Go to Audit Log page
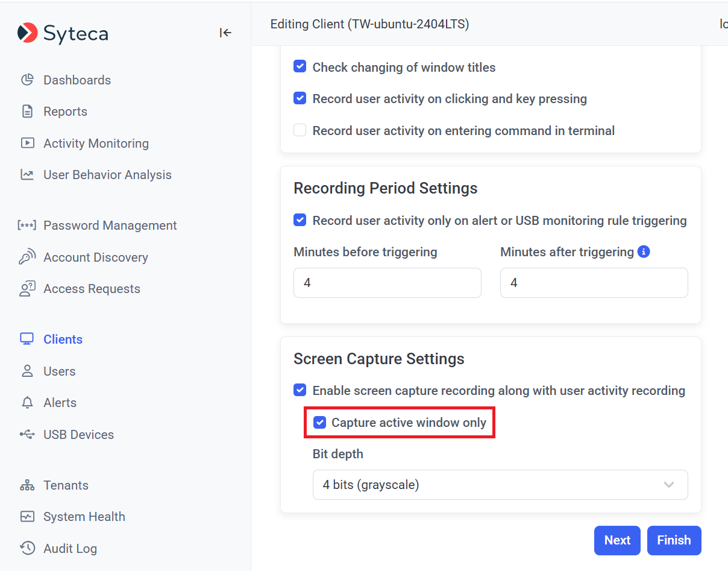Image resolution: width=728 pixels, height=571 pixels. pos(70,549)
